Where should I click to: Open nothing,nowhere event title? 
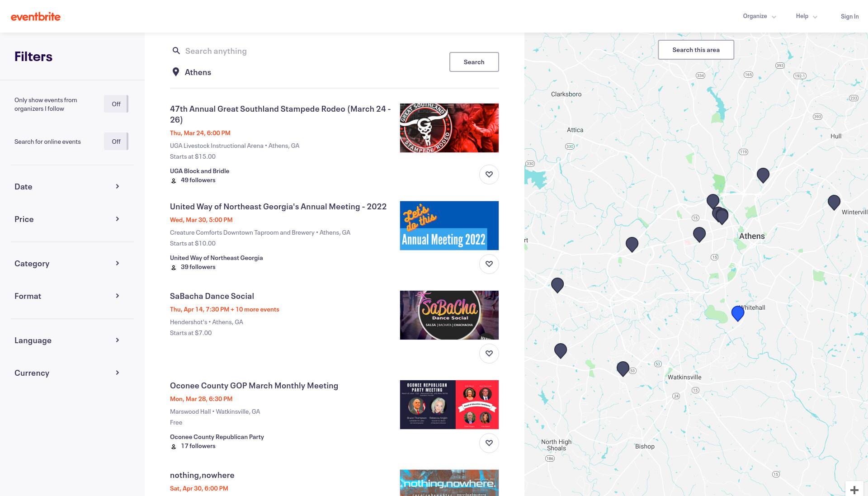tap(202, 475)
